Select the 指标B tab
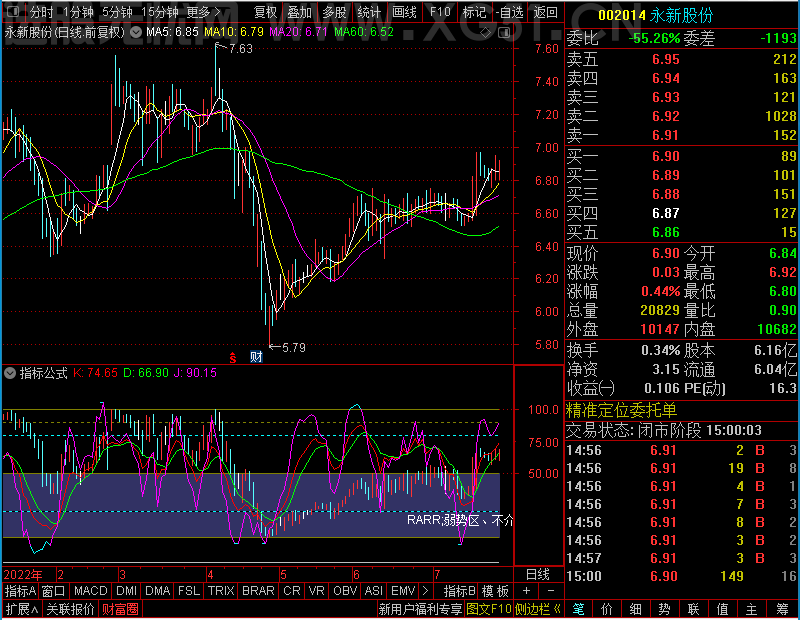Image resolution: width=800 pixels, height=620 pixels. pyautogui.click(x=460, y=591)
